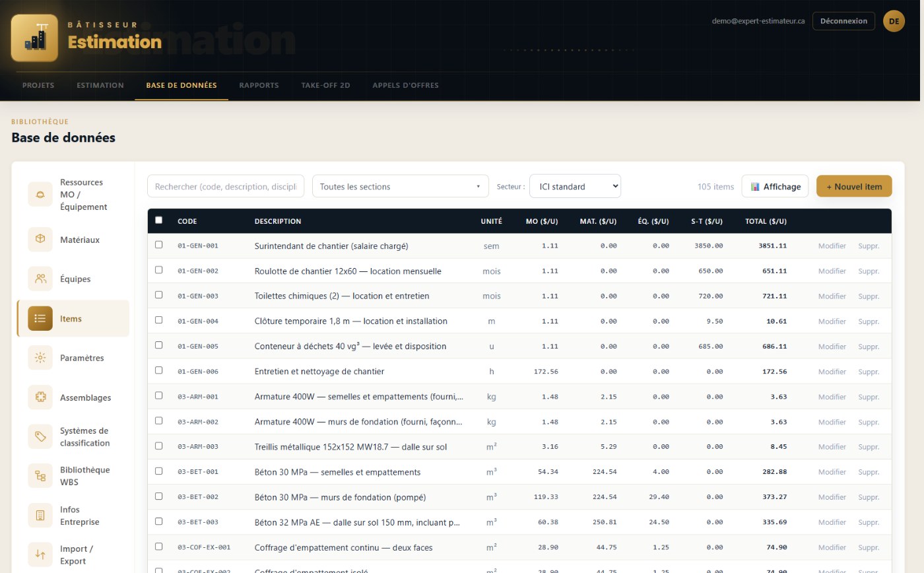Switch to the Rapports tab

259,85
